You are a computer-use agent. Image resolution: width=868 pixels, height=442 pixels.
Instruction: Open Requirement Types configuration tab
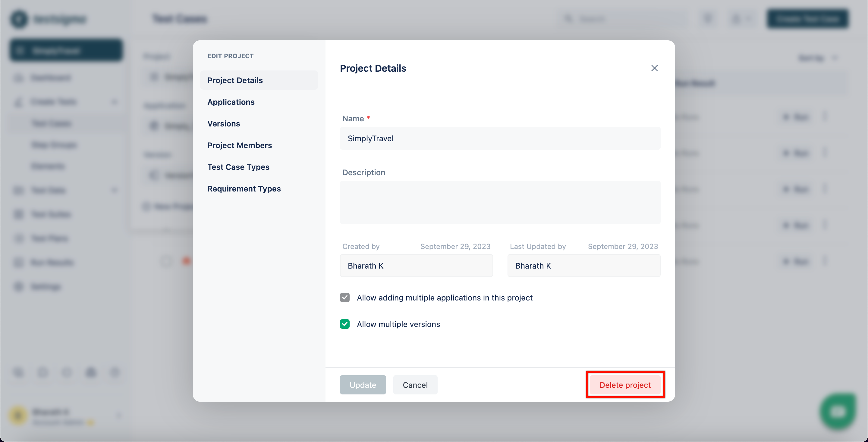click(x=244, y=188)
